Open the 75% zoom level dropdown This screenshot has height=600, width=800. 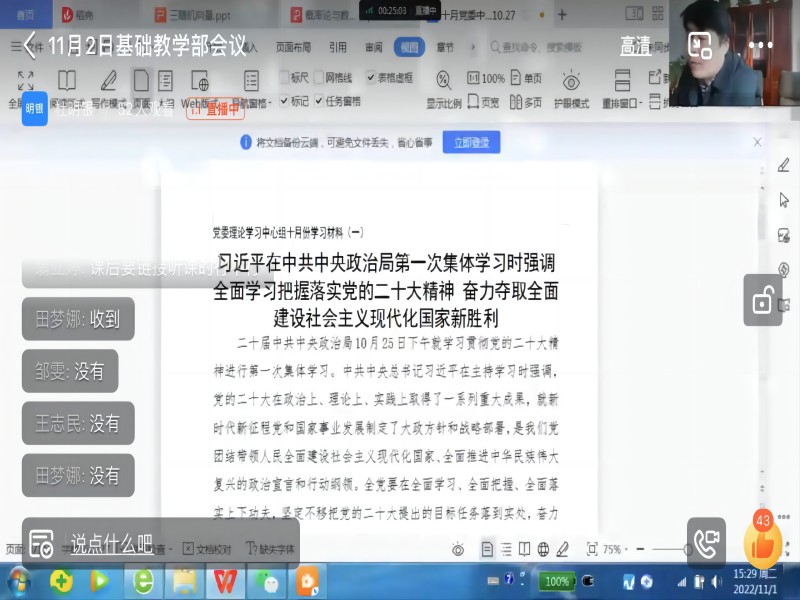[x=615, y=549]
